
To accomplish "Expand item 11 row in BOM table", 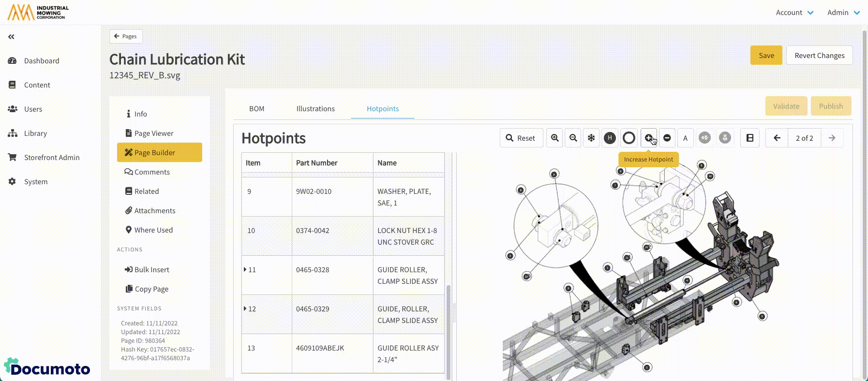I will pyautogui.click(x=245, y=270).
